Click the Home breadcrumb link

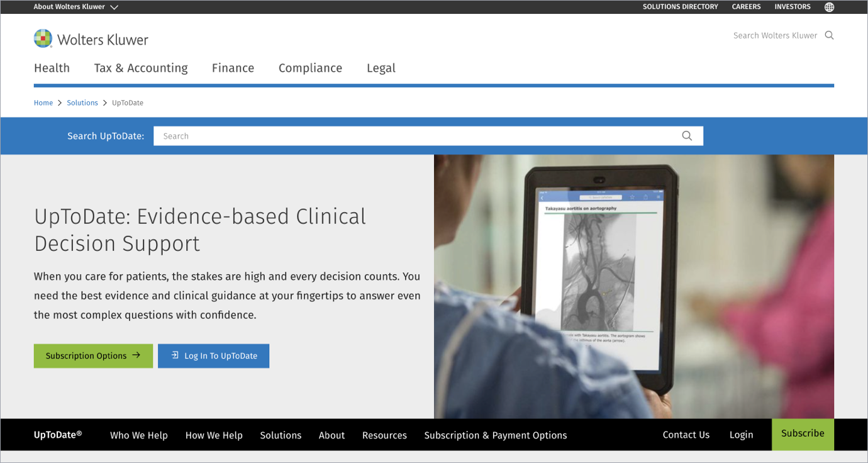coord(43,103)
